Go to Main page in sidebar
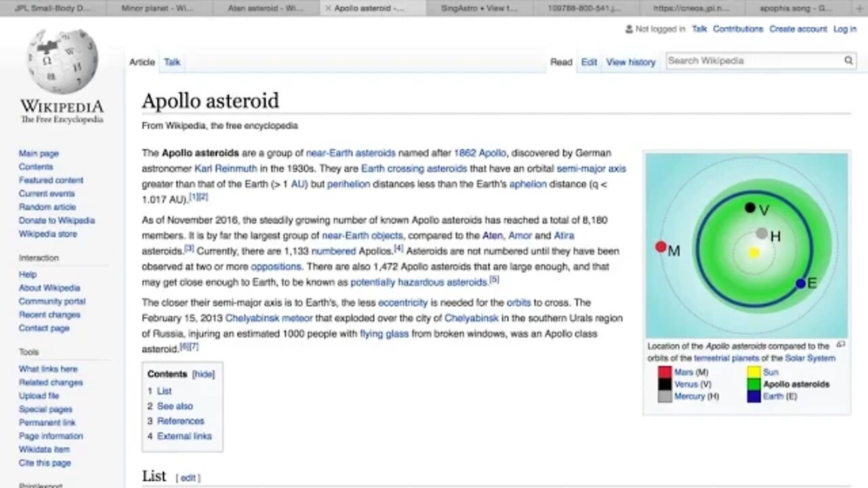Image resolution: width=868 pixels, height=488 pixels. coord(39,154)
